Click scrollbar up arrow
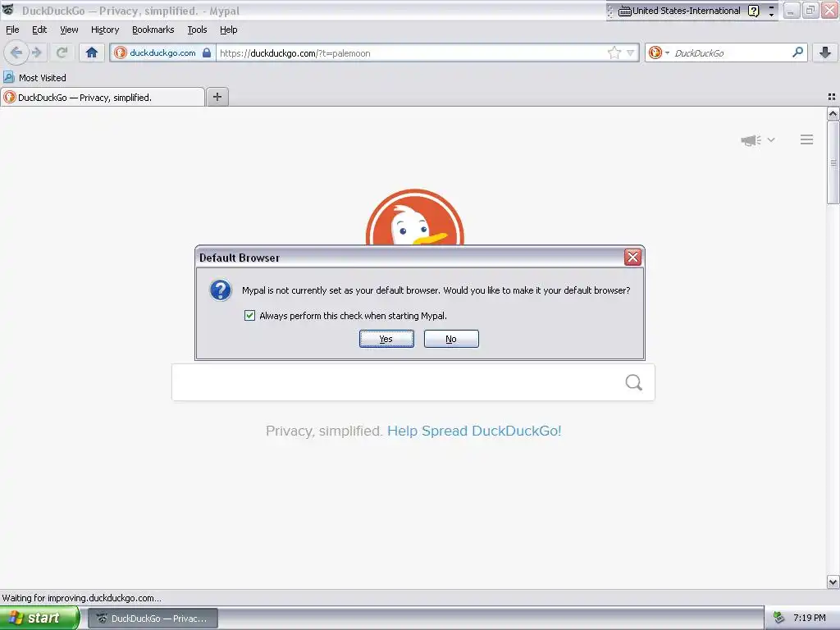This screenshot has width=840, height=630. tap(833, 113)
